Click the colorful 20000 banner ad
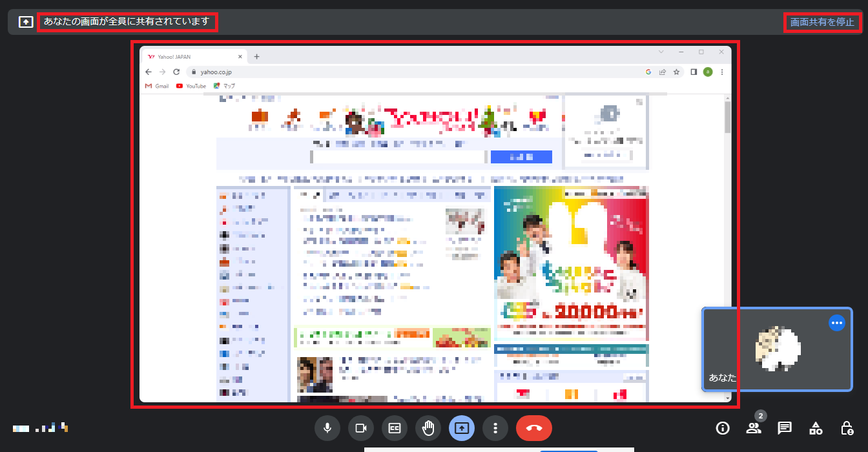This screenshot has height=452, width=868. click(x=571, y=263)
